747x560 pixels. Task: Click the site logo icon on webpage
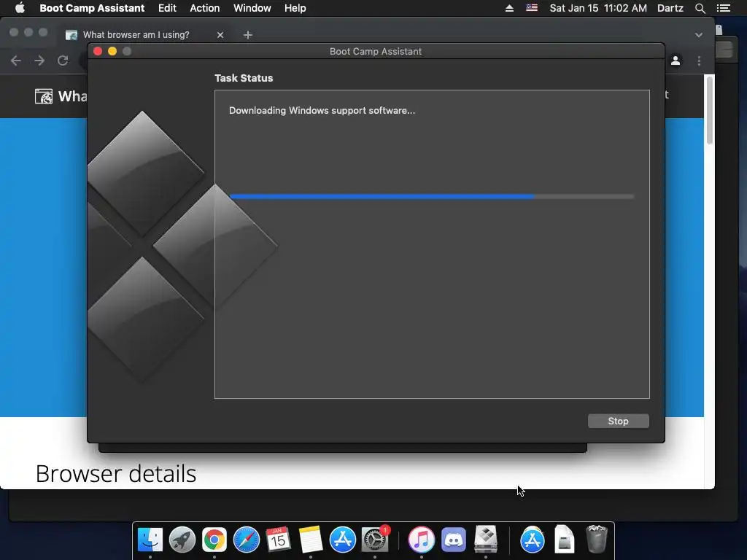43,96
